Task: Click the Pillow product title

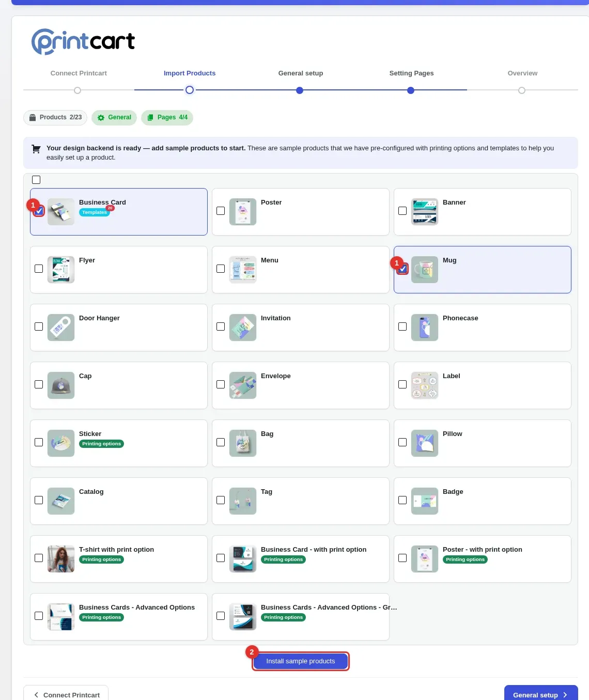Action: 453,434
